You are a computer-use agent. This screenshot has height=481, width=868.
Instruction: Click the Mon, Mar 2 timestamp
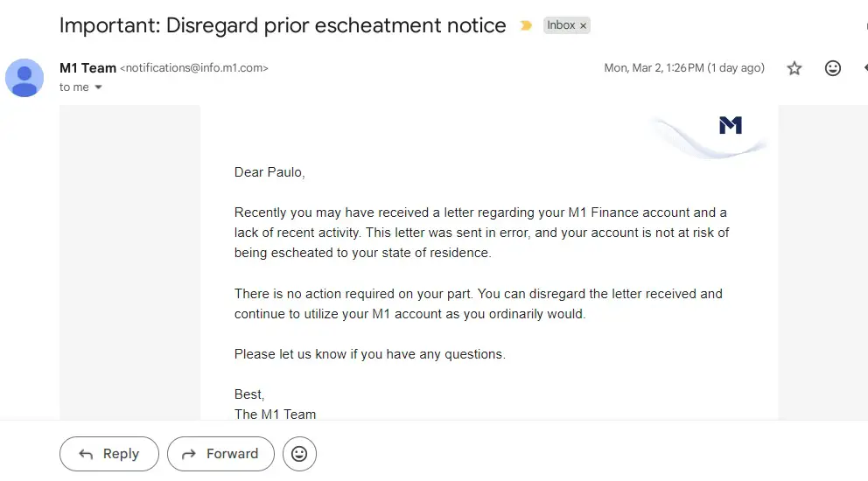[x=683, y=68]
